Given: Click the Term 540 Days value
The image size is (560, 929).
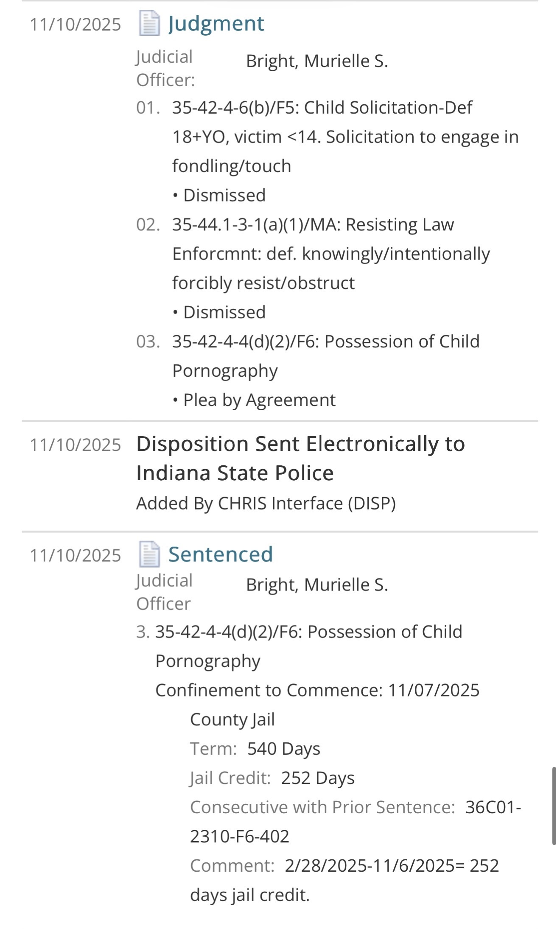Looking at the screenshot, I should [x=283, y=749].
